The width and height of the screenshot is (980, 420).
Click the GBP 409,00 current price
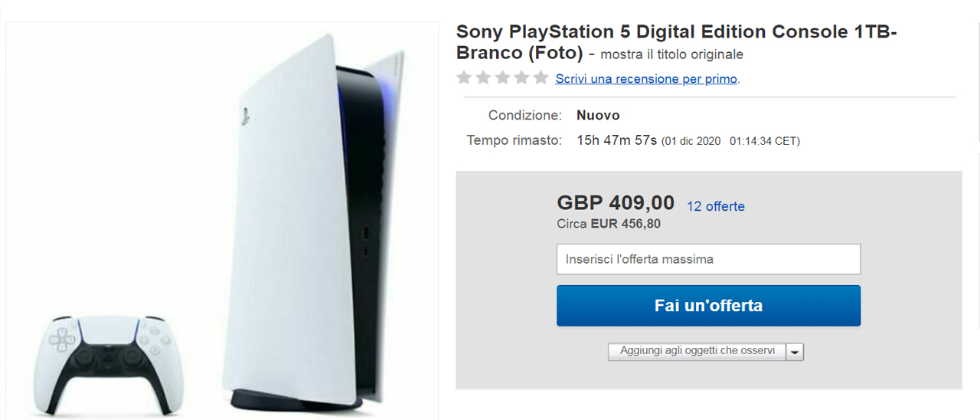(x=616, y=203)
